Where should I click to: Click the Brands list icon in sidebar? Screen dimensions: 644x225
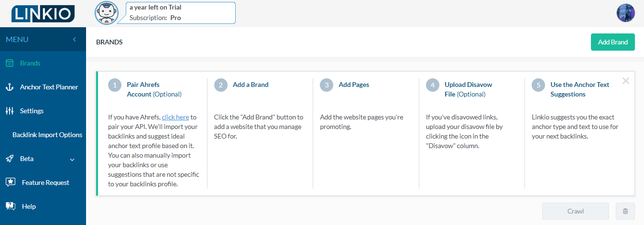[x=10, y=63]
